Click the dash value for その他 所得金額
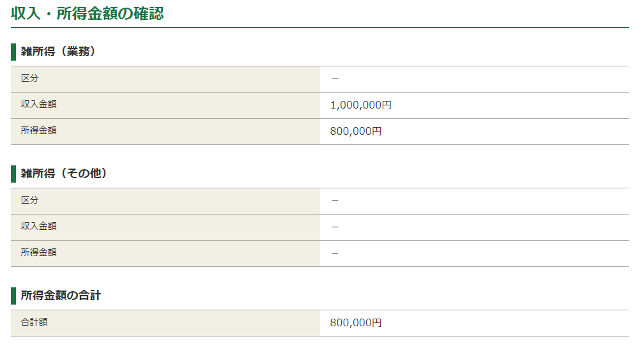This screenshot has height=348, width=644. click(335, 253)
